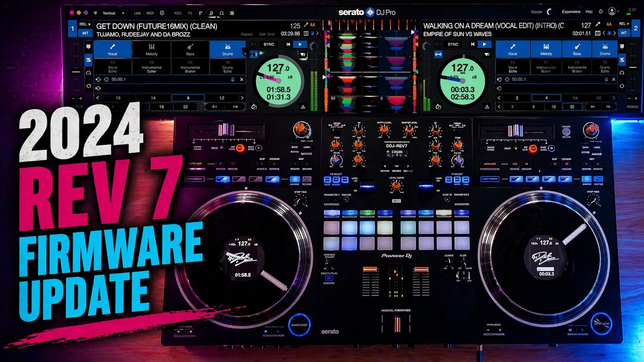This screenshot has height=362, width=644.
Task: Toggle key lock icon on deck 1
Action: [x=305, y=25]
